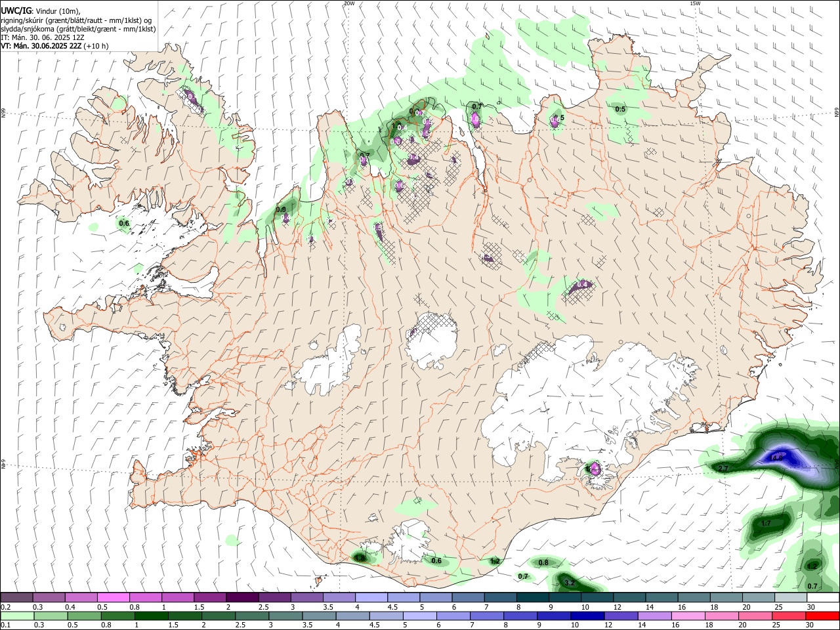This screenshot has width=840, height=630.
Task: Click the rigning/skúrir legend description line
Action: click(x=76, y=20)
